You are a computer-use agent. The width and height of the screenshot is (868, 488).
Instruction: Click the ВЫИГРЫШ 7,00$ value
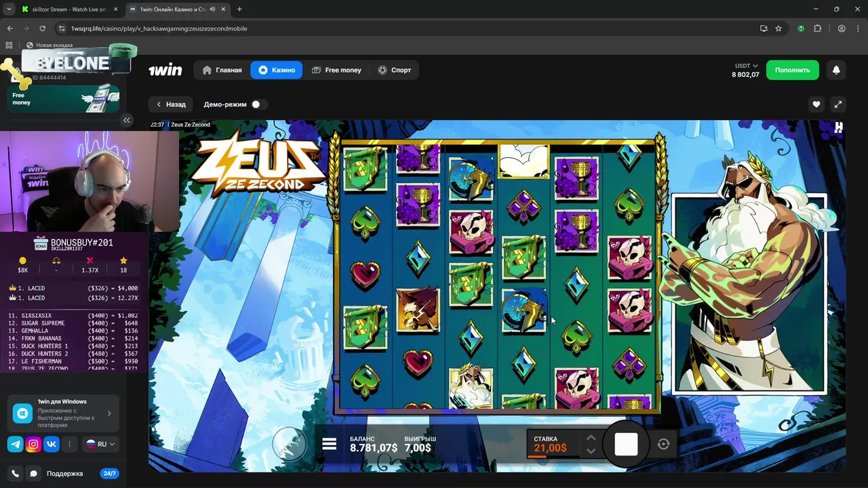pyautogui.click(x=418, y=448)
